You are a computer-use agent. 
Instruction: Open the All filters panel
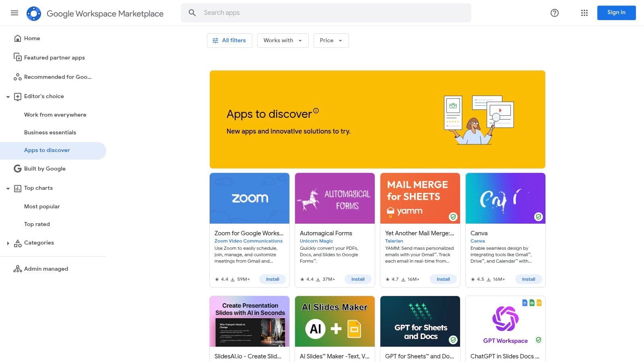click(x=229, y=41)
